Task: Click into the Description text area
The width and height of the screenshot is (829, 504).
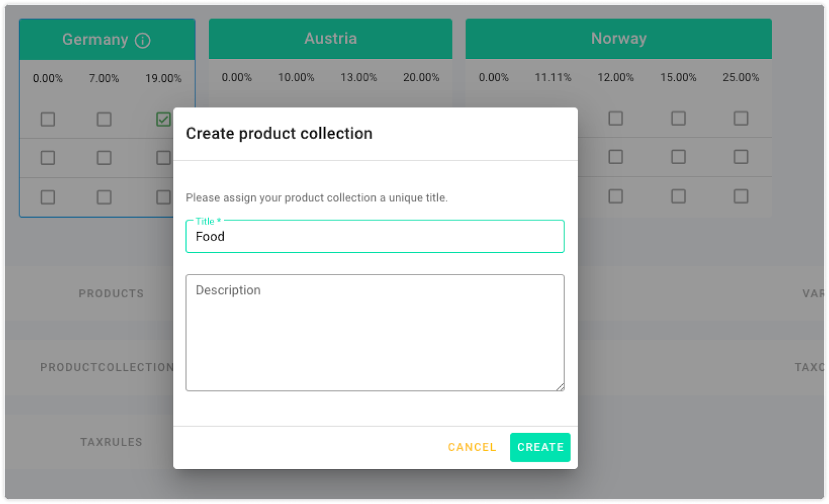Action: tap(375, 333)
